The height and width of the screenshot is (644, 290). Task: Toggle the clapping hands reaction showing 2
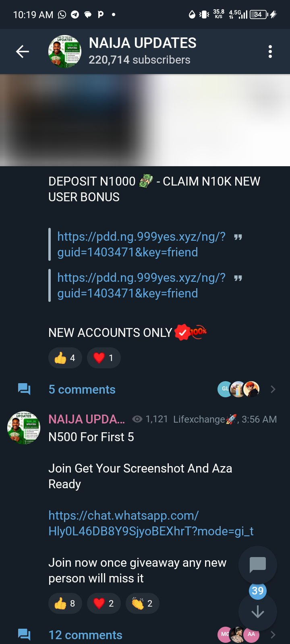[x=142, y=603]
